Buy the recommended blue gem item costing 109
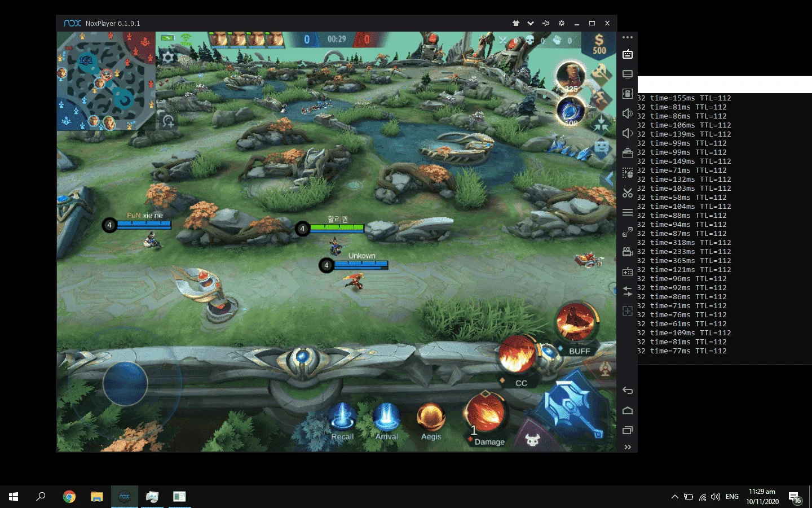The height and width of the screenshot is (508, 812). [571, 110]
